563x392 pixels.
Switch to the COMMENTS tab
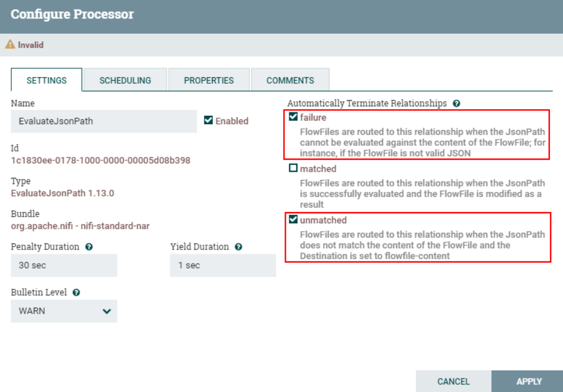(x=290, y=80)
